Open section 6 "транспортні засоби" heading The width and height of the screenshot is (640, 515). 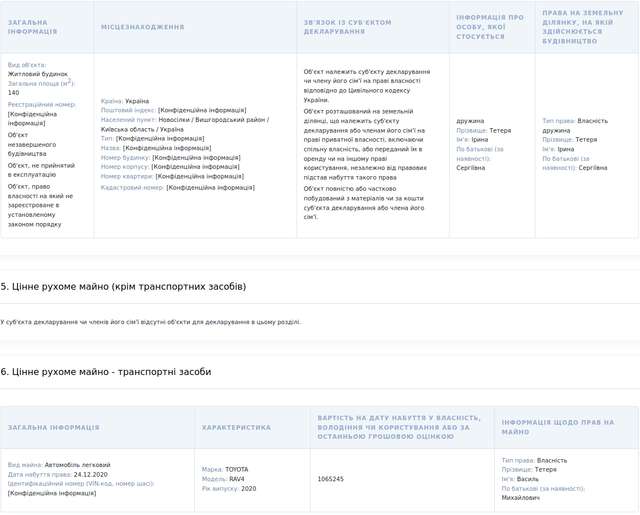[x=106, y=372]
